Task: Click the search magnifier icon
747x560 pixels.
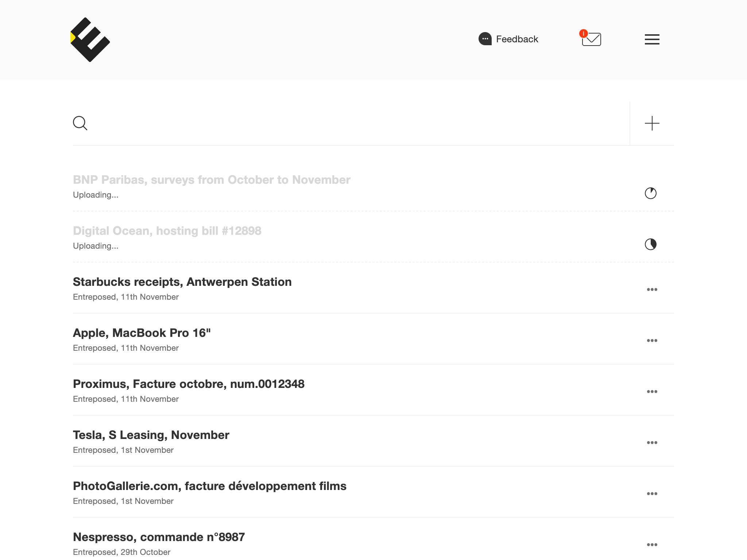Action: (80, 123)
